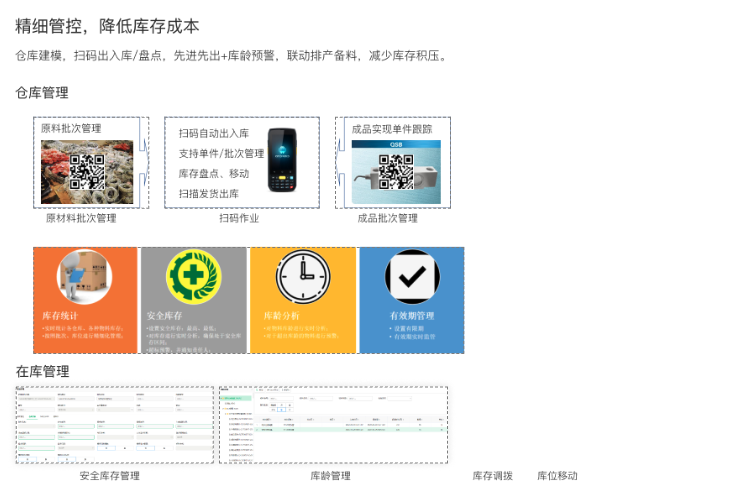This screenshot has width=737, height=495.
Task: Click the 有效期管理 title in blue card
Action: [412, 315]
